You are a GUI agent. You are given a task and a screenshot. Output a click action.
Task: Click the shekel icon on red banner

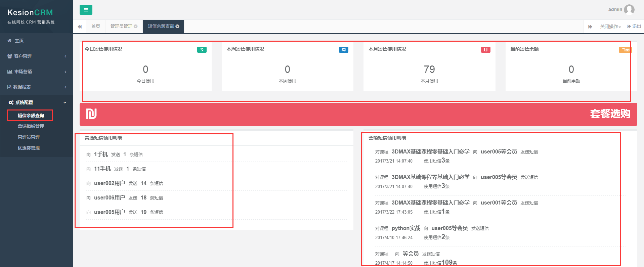tap(91, 114)
